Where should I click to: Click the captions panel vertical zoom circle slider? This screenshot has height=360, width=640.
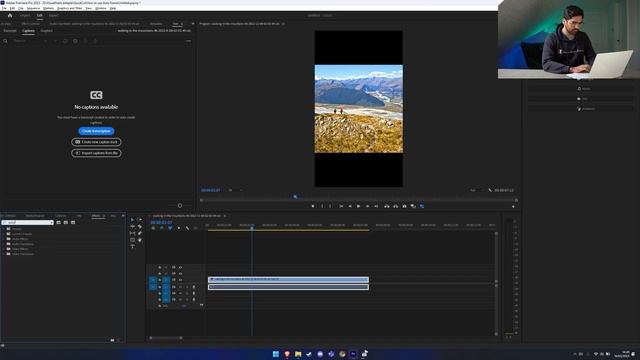(180, 206)
